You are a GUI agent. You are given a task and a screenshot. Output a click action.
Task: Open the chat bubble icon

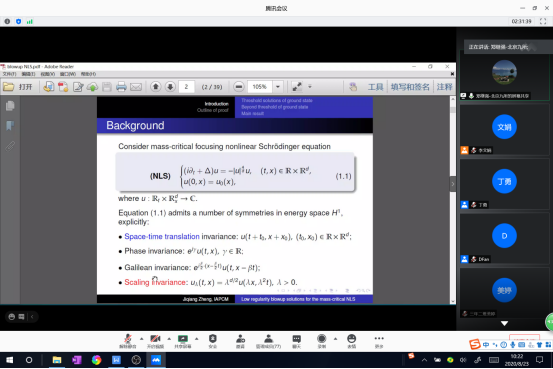[297, 341]
